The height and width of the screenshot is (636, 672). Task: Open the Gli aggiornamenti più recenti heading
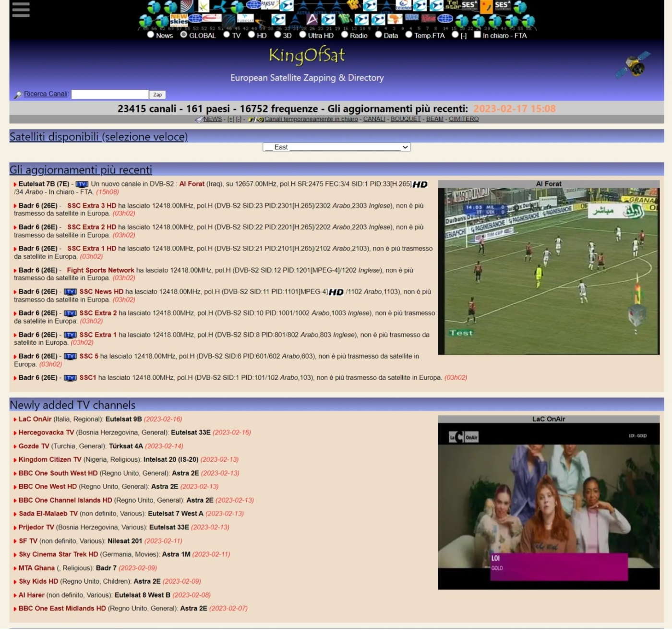pyautogui.click(x=81, y=170)
